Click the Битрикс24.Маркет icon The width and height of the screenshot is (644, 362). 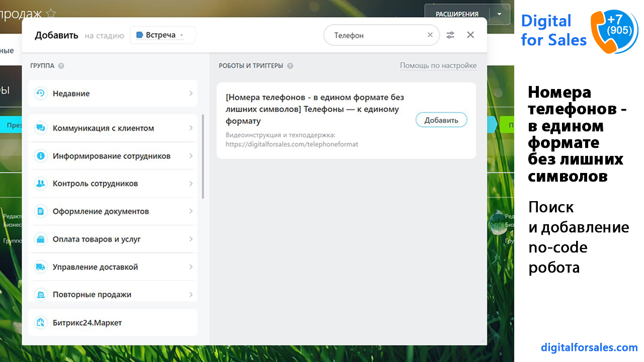pos(40,323)
